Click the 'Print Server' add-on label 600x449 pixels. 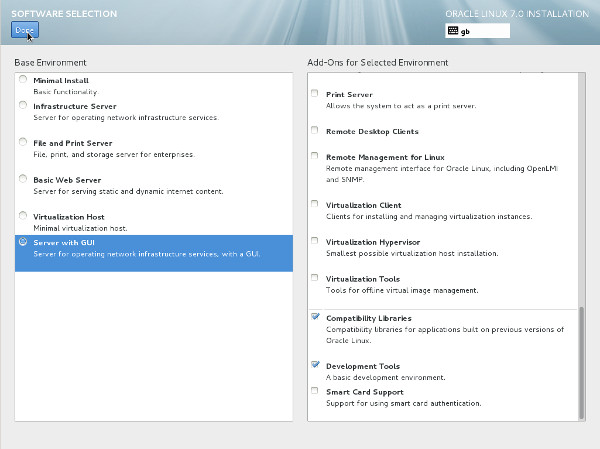tap(349, 95)
